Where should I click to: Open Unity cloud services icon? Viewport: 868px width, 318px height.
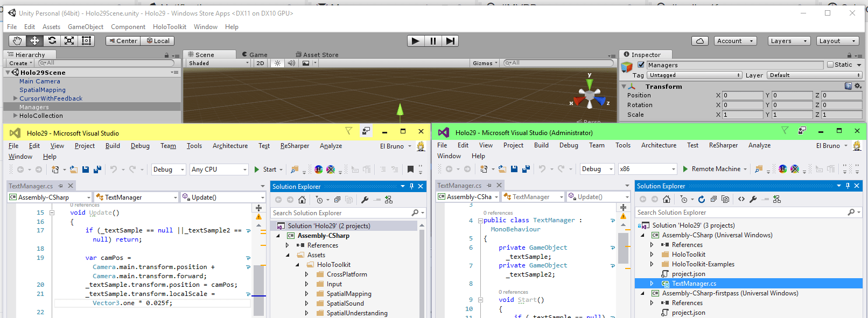click(x=699, y=41)
